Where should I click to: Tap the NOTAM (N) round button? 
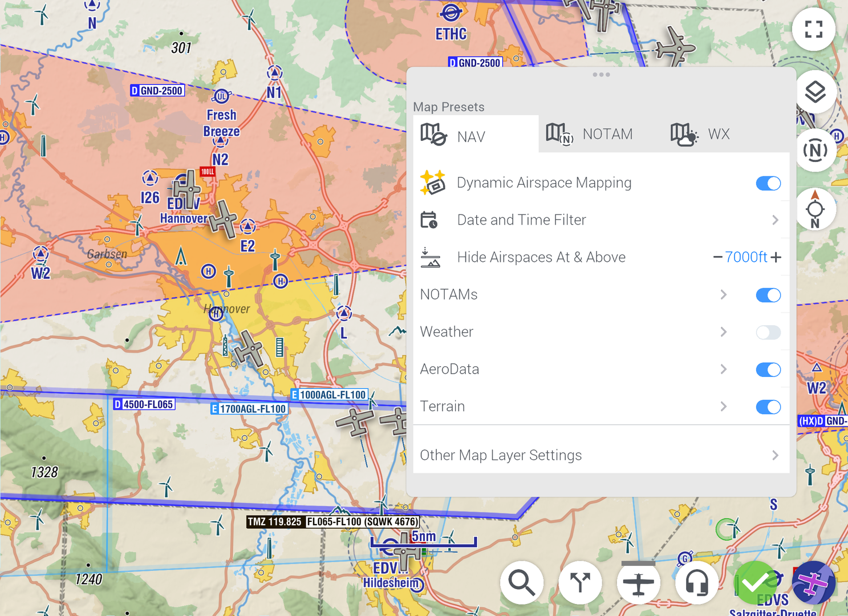pos(815,150)
